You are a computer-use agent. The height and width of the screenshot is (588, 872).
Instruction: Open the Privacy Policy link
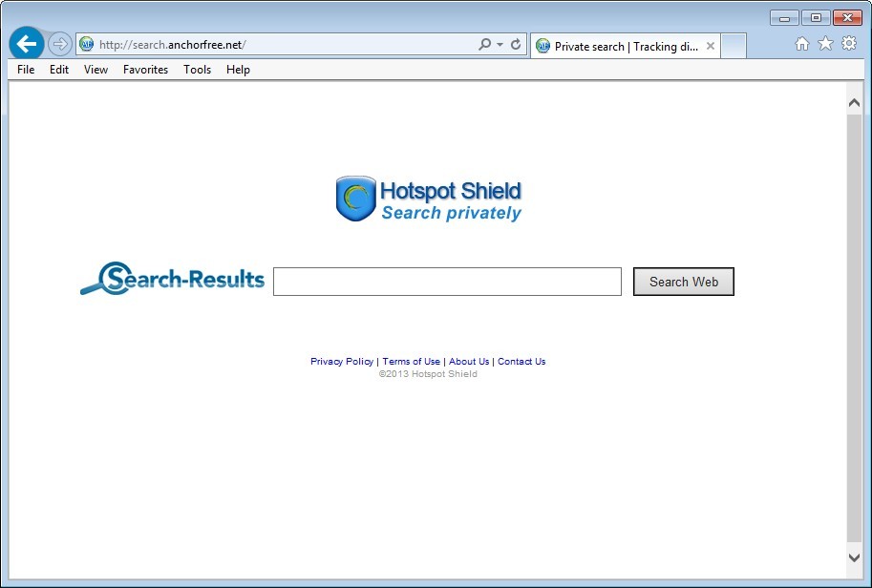(x=342, y=361)
